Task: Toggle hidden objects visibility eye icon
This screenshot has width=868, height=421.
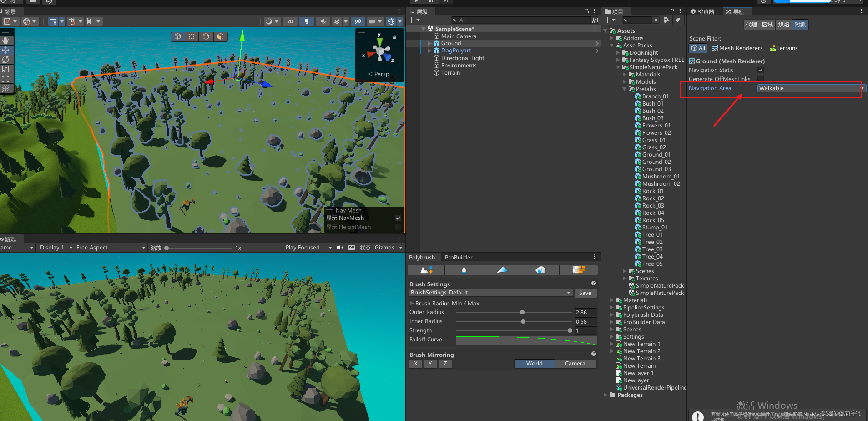Action: pyautogui.click(x=358, y=21)
